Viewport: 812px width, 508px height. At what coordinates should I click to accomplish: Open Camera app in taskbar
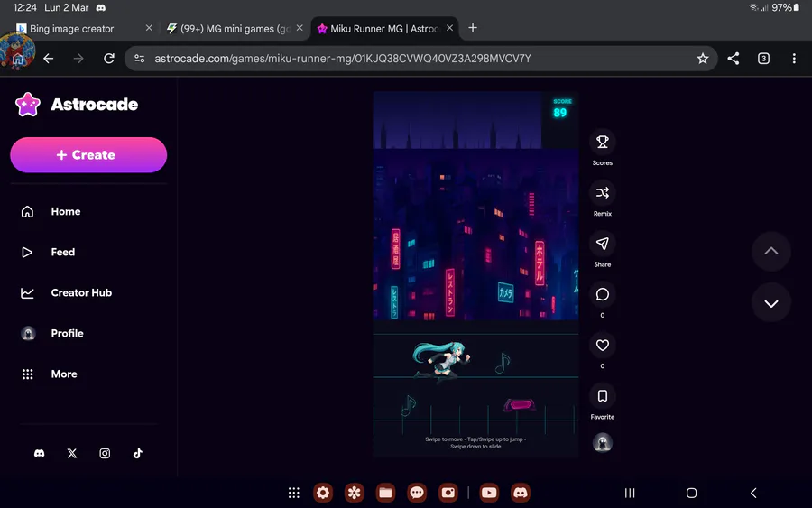pyautogui.click(x=448, y=493)
